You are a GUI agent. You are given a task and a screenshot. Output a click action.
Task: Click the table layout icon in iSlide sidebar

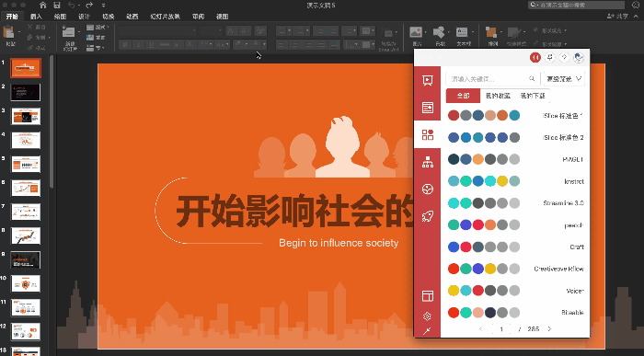(x=427, y=296)
